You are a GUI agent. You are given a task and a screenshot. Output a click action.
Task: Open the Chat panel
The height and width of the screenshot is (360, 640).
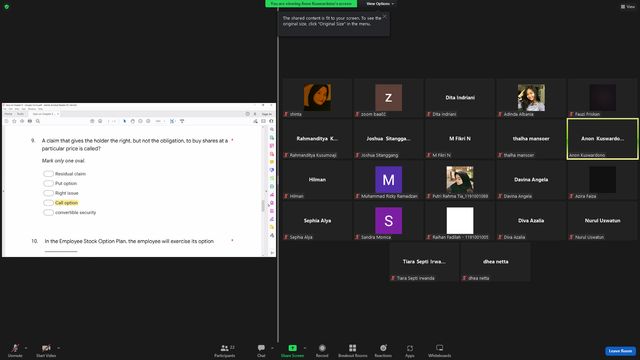(x=261, y=350)
